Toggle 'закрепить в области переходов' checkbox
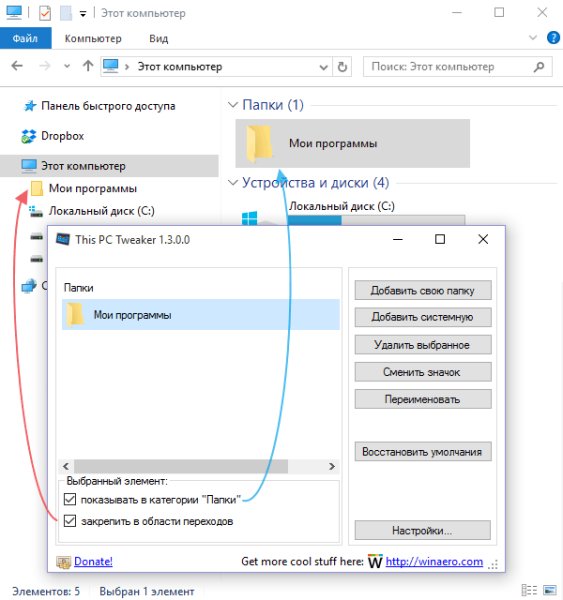Screen dimensions: 563x600 click(x=70, y=521)
